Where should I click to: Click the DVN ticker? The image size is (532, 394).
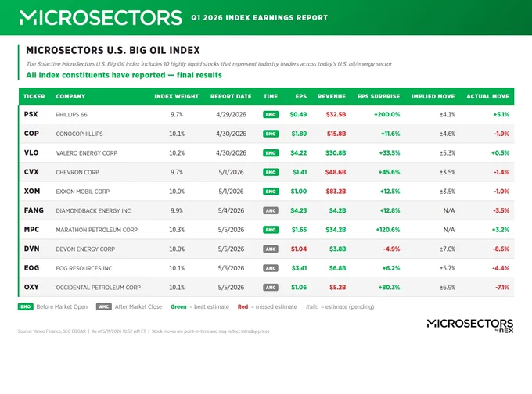31,249
